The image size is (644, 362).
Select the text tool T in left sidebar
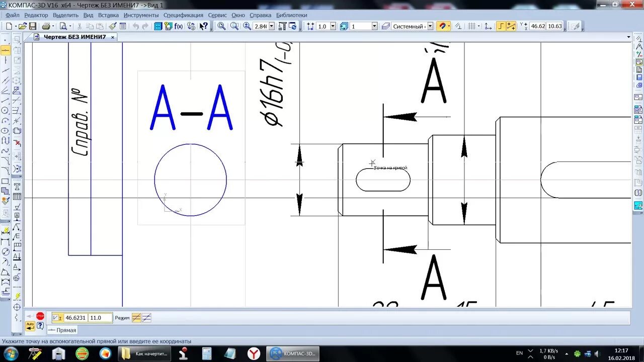tap(17, 186)
